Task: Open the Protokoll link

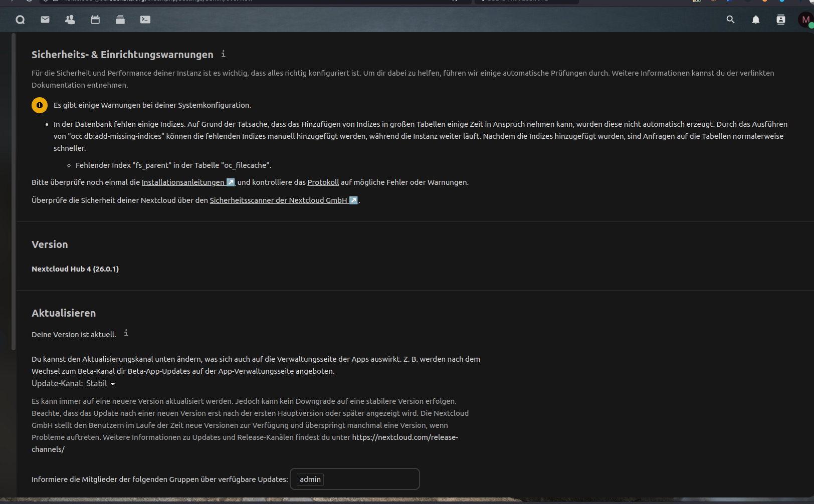Action: click(x=323, y=182)
